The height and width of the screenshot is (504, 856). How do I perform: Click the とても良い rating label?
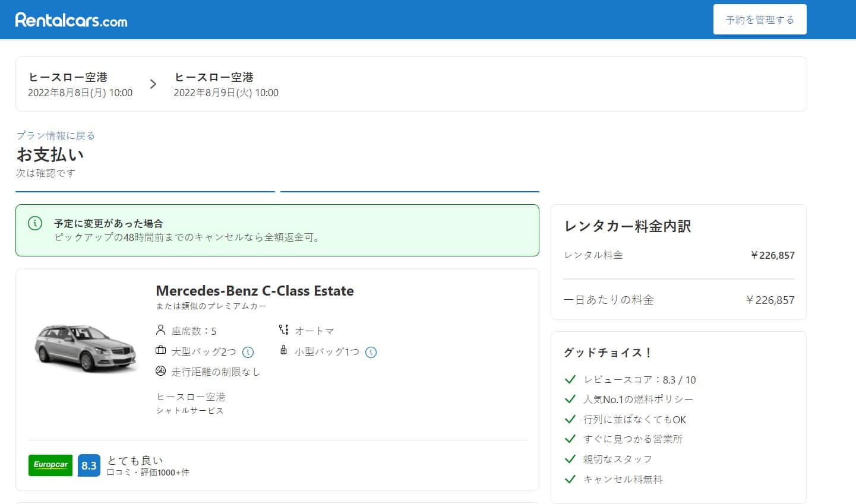click(135, 460)
